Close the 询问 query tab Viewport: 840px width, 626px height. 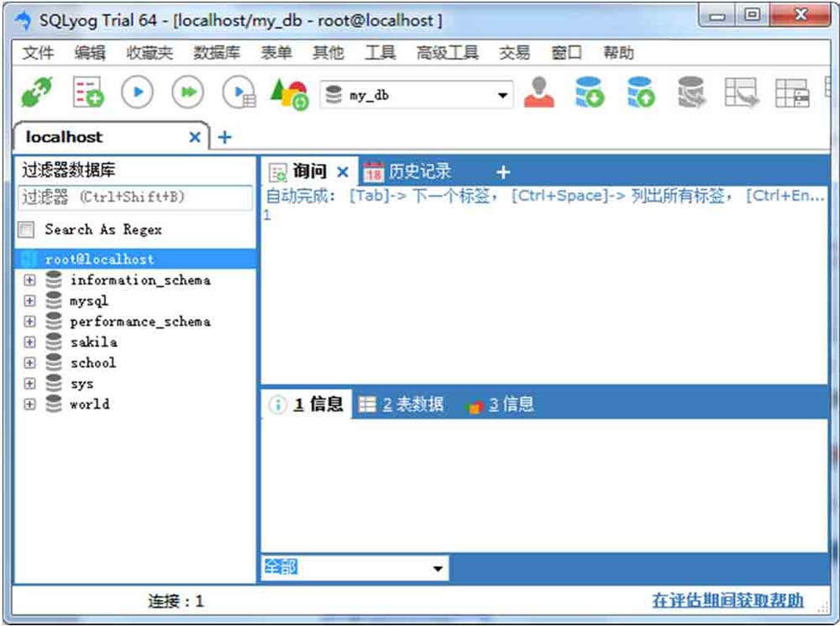coord(343,172)
